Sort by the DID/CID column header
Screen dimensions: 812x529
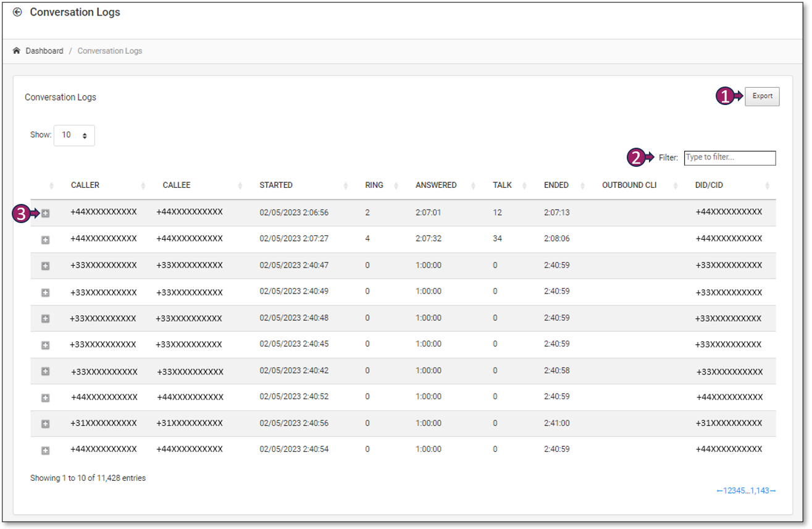709,185
